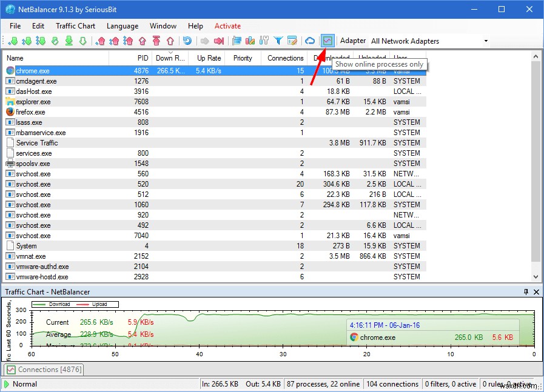Screen dimensions: 544x392
Task: Click the Activate link
Action: coord(227,26)
